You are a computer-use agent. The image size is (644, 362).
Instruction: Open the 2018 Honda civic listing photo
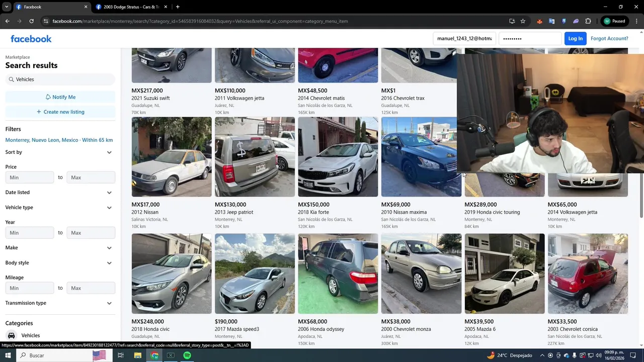[172, 274]
